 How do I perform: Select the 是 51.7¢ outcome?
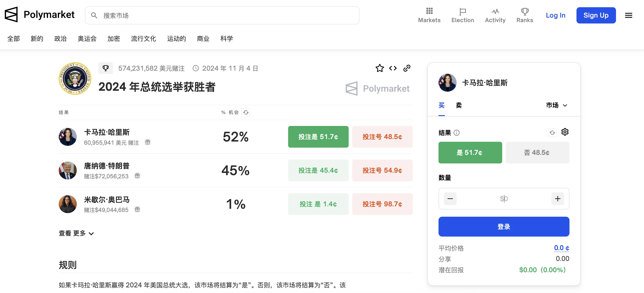pos(470,153)
